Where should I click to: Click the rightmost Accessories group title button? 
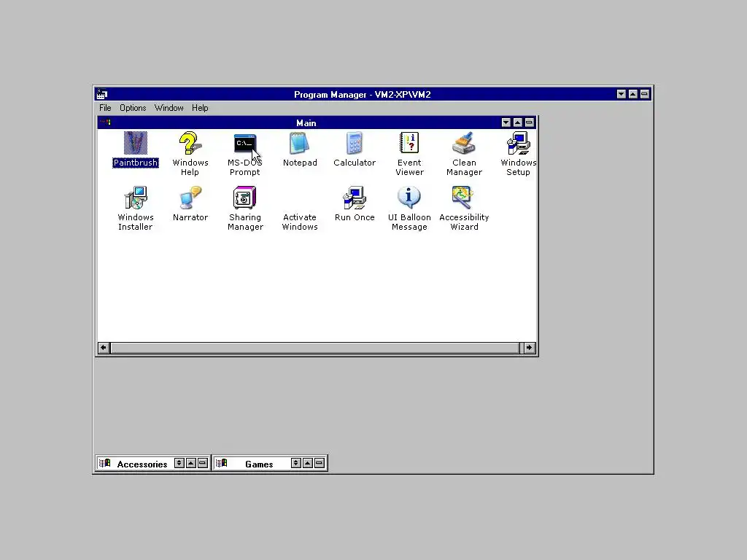click(203, 463)
